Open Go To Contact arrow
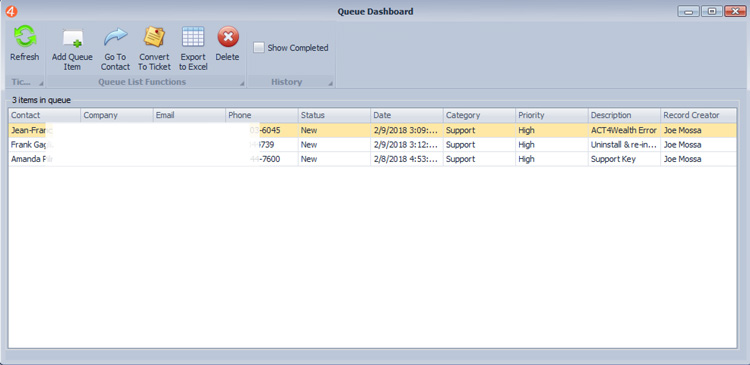This screenshot has width=750, height=365. (115, 37)
